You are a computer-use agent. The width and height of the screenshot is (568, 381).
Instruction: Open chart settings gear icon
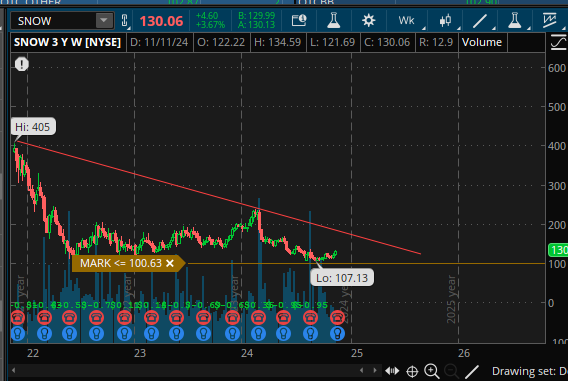368,21
